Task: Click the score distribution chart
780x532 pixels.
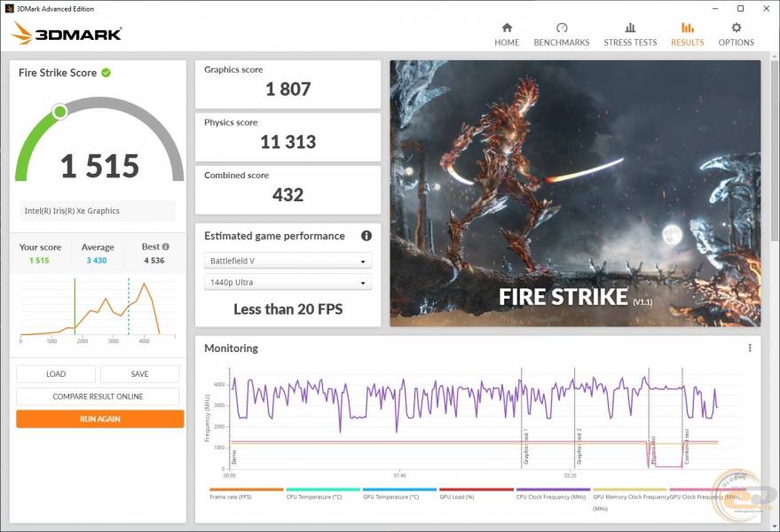Action: (98, 310)
